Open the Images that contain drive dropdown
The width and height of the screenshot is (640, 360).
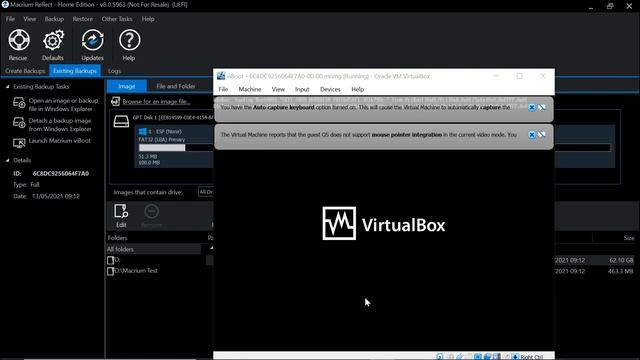(x=206, y=192)
